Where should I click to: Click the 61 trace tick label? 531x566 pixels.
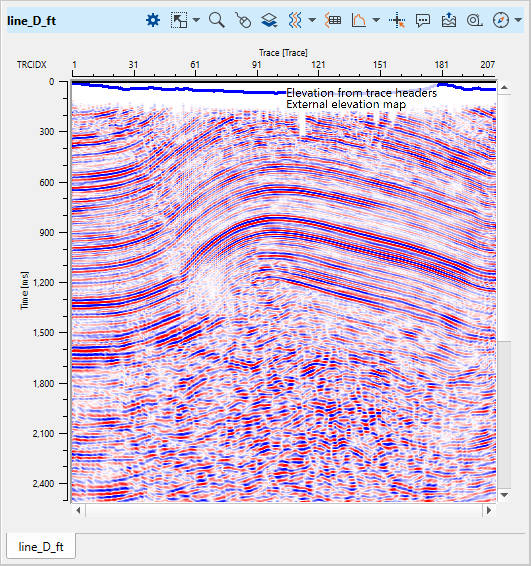195,65
